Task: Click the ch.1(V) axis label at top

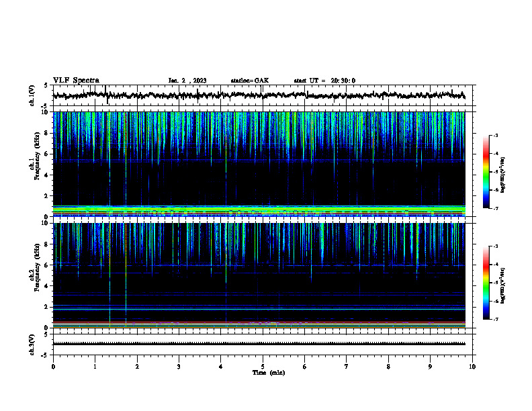Action: 32,95
